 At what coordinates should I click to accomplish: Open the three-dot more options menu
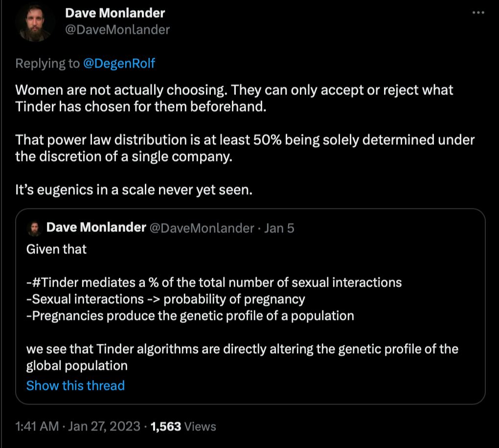(x=478, y=13)
